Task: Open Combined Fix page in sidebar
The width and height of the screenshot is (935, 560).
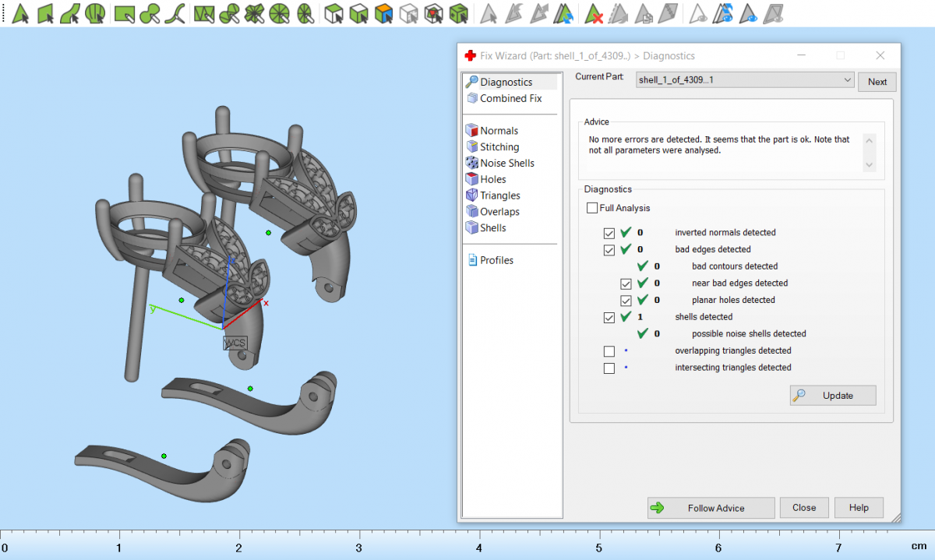Action: point(510,98)
